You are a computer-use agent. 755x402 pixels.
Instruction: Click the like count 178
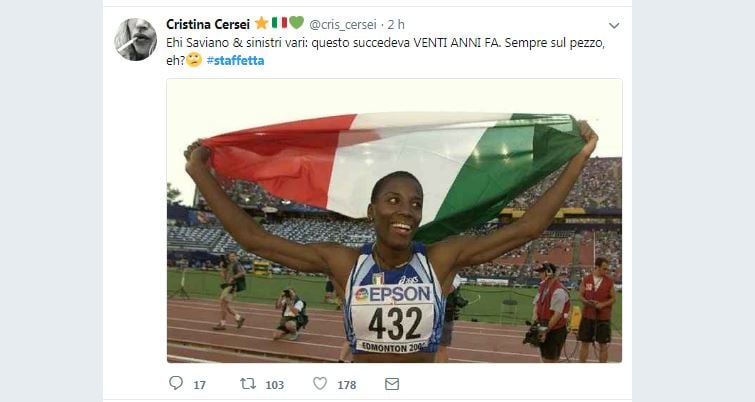click(x=347, y=385)
